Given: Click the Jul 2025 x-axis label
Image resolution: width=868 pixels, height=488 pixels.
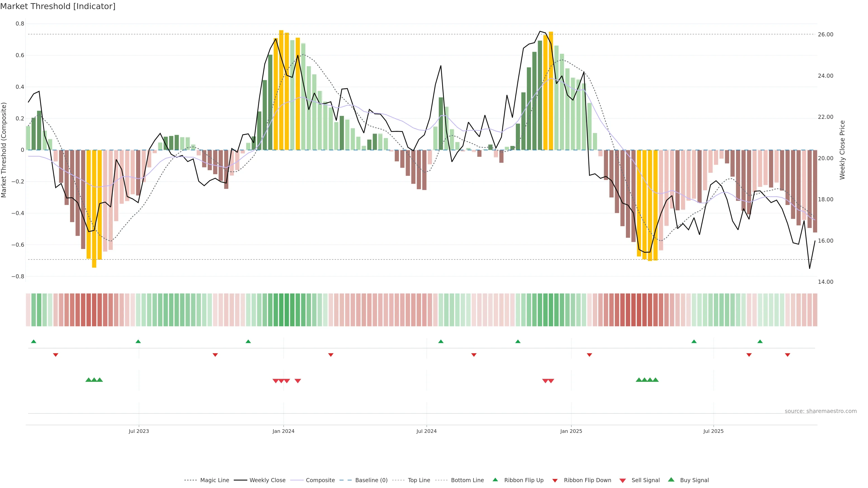Looking at the screenshot, I should click(713, 431).
